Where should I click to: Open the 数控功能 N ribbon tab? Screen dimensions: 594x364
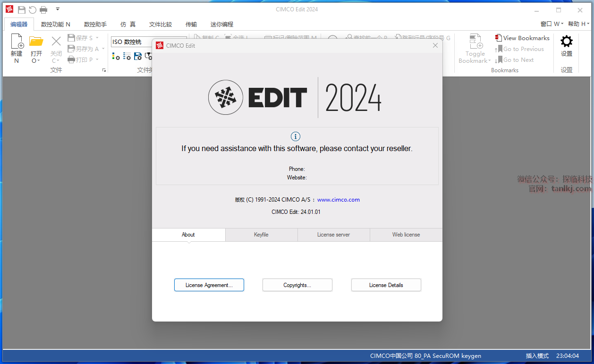click(55, 24)
